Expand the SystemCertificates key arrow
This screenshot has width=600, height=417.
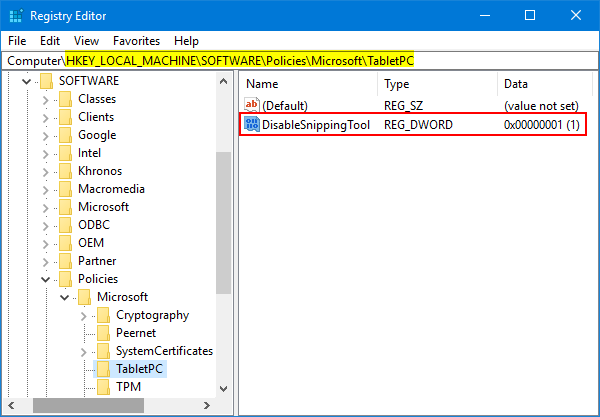point(83,351)
